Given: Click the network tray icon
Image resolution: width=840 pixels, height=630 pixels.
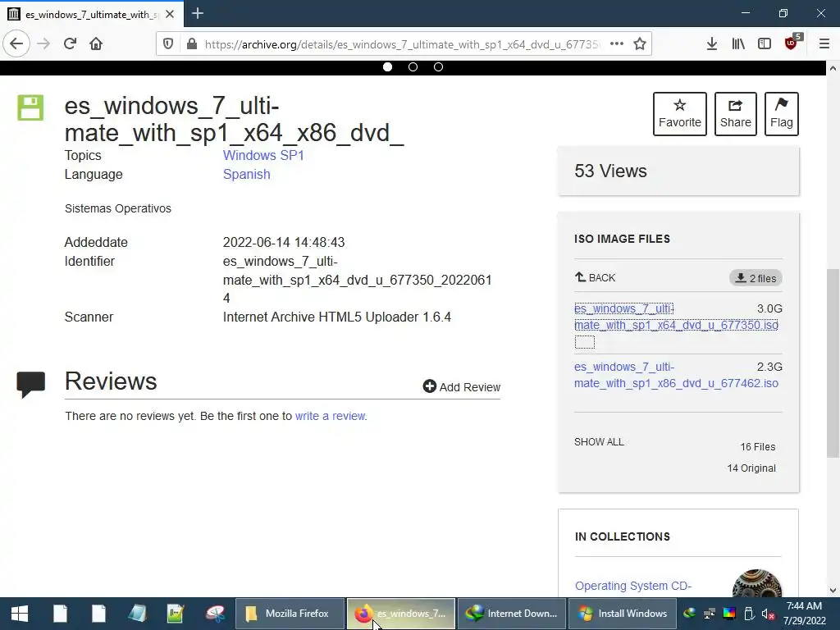Looking at the screenshot, I should [x=710, y=614].
